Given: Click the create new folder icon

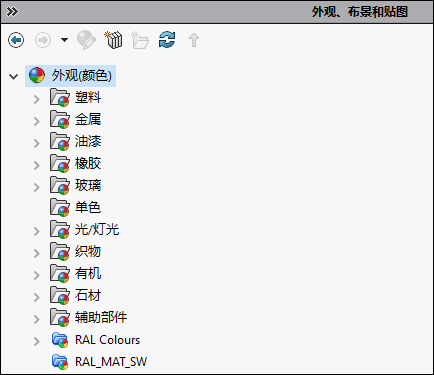Looking at the screenshot, I should 140,40.
